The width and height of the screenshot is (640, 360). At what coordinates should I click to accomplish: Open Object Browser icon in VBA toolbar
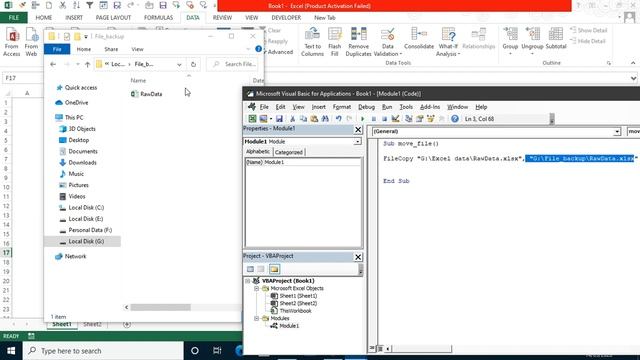(431, 119)
